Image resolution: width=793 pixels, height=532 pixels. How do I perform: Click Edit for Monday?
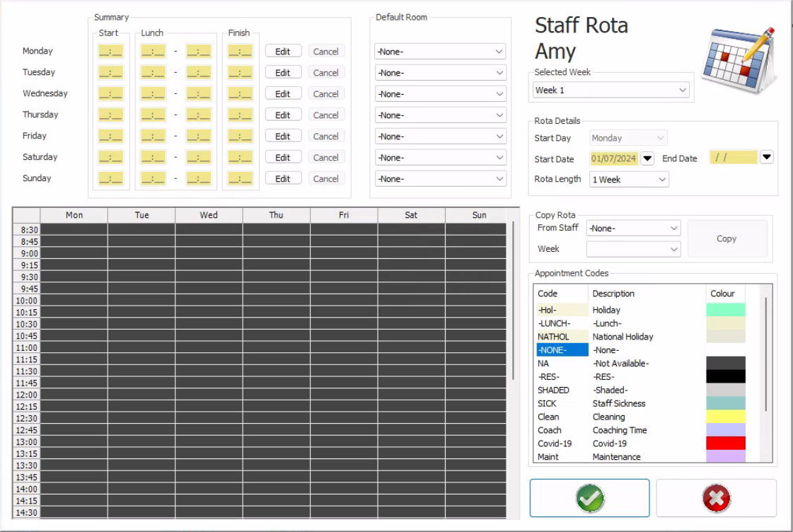pyautogui.click(x=283, y=52)
